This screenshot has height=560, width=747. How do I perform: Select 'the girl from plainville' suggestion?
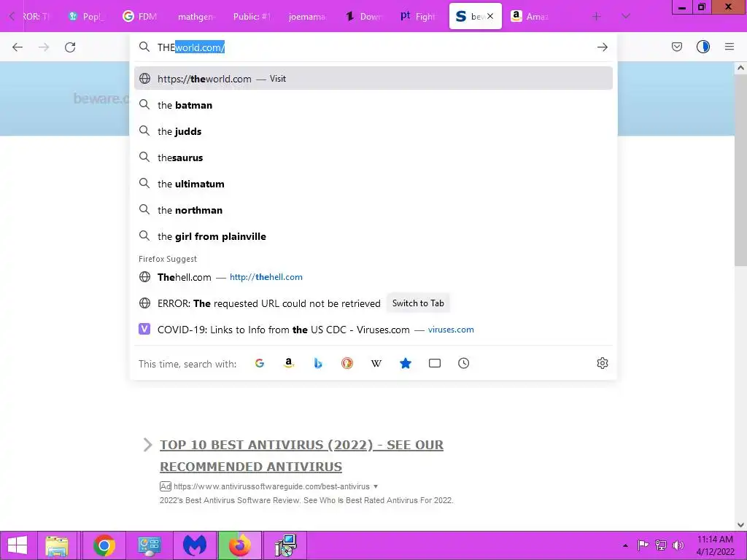[x=373, y=236]
